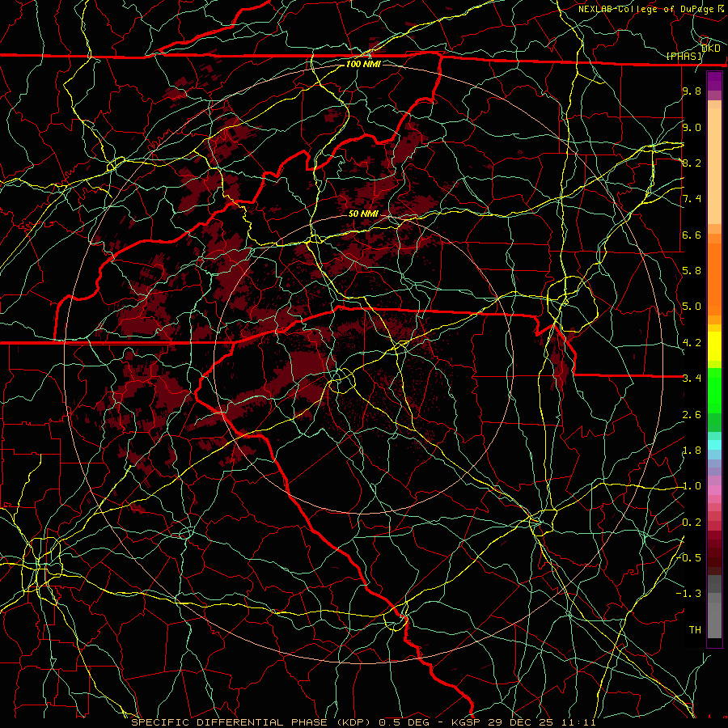Click the 6.6 value on the scale

[692, 235]
